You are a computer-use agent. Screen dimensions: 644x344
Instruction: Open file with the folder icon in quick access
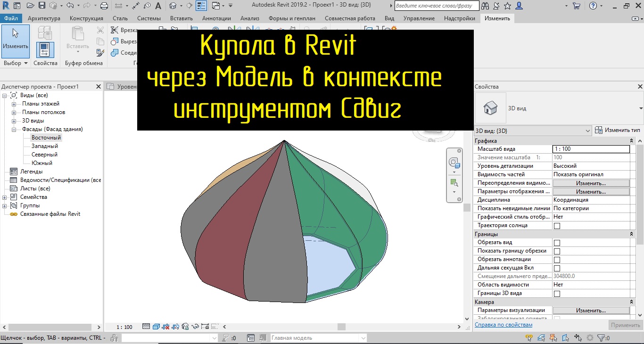[30, 6]
